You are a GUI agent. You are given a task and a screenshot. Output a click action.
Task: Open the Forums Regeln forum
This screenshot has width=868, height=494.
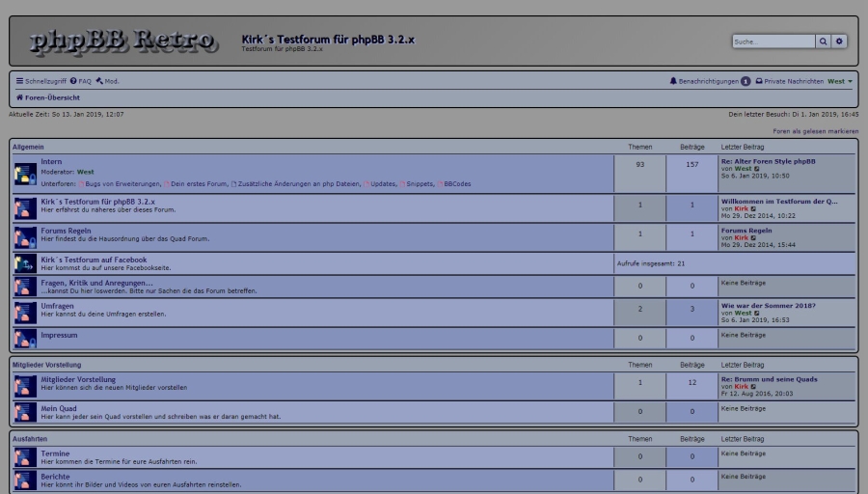[x=66, y=231]
